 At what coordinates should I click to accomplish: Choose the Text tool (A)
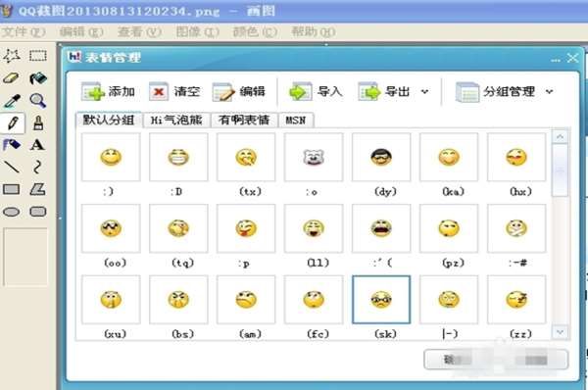tap(37, 145)
